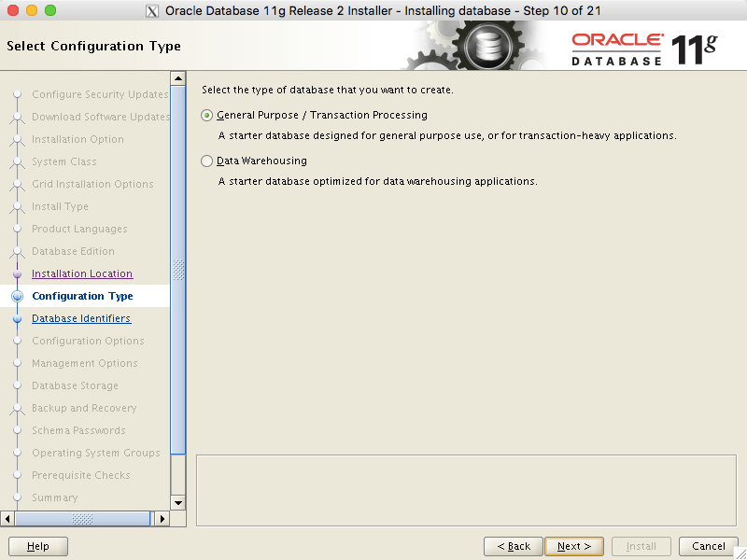The width and height of the screenshot is (747, 560).
Task: Select the Prerequisite Checks step
Action: click(79, 475)
